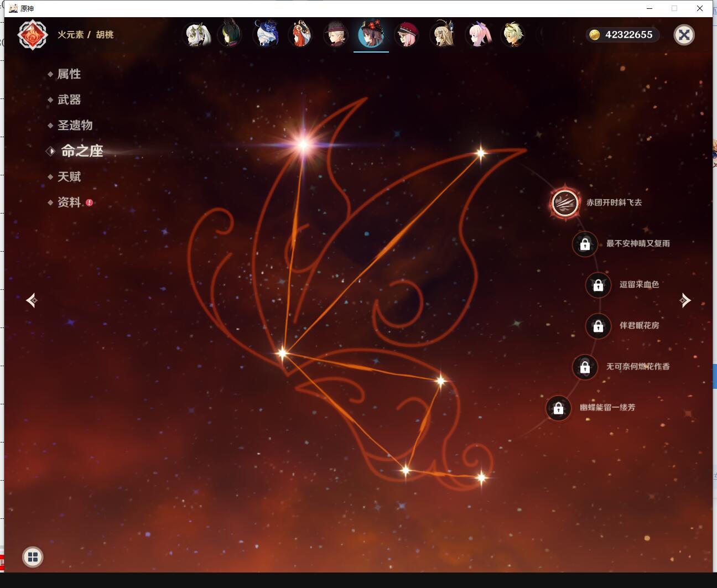The image size is (717, 588).
Task: Select the avatar with blue flower hat
Action: (265, 35)
